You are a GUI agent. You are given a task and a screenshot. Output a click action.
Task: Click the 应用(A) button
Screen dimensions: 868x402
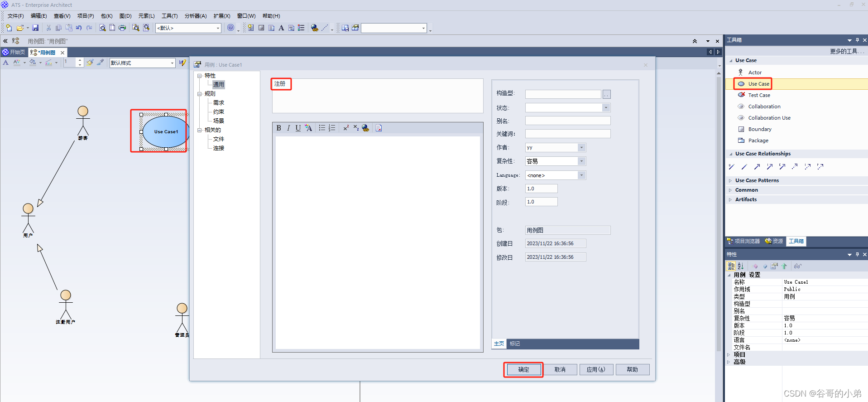(596, 370)
